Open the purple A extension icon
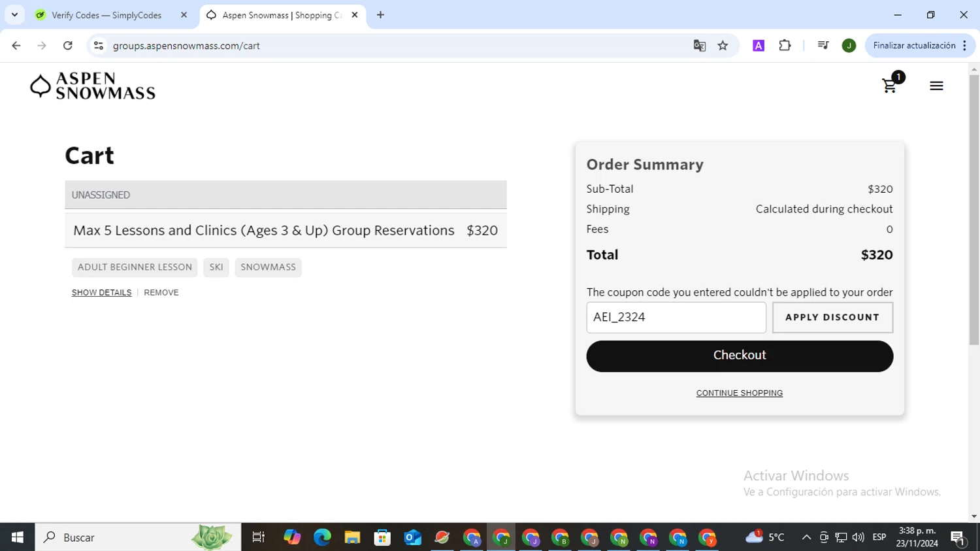This screenshot has width=980, height=551. [x=759, y=46]
